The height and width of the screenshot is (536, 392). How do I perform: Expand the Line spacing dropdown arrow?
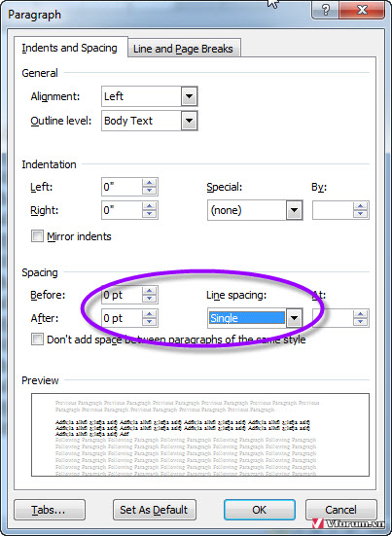294,318
